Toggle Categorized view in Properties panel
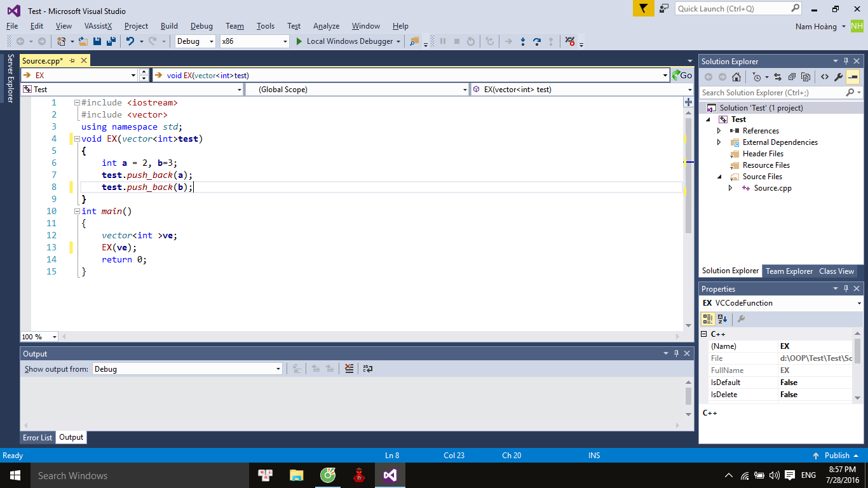The height and width of the screenshot is (488, 868). point(707,319)
